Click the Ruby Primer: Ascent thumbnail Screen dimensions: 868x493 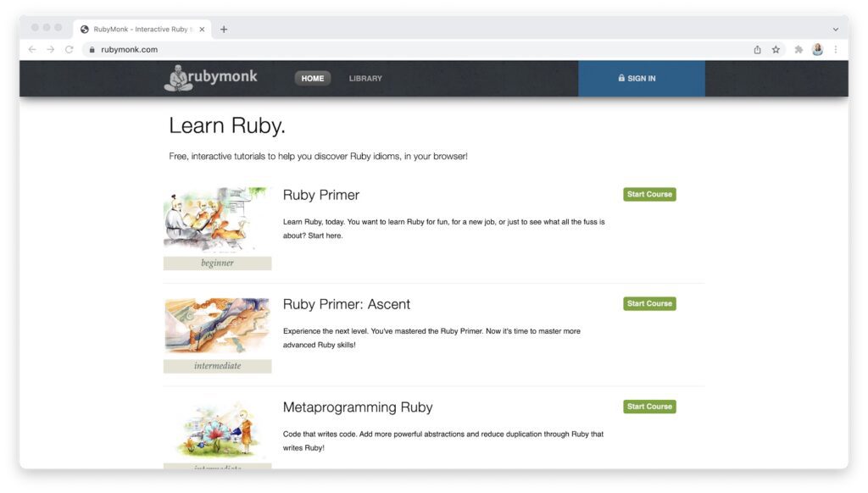point(217,325)
